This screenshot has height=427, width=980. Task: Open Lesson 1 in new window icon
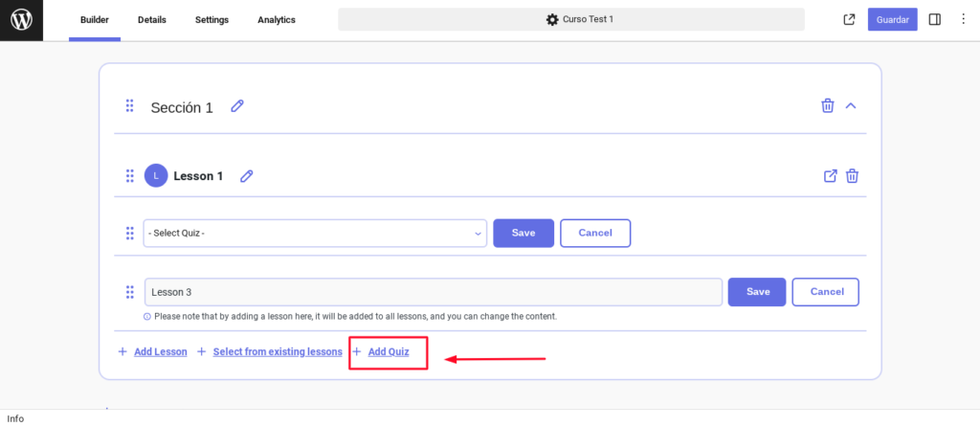830,176
